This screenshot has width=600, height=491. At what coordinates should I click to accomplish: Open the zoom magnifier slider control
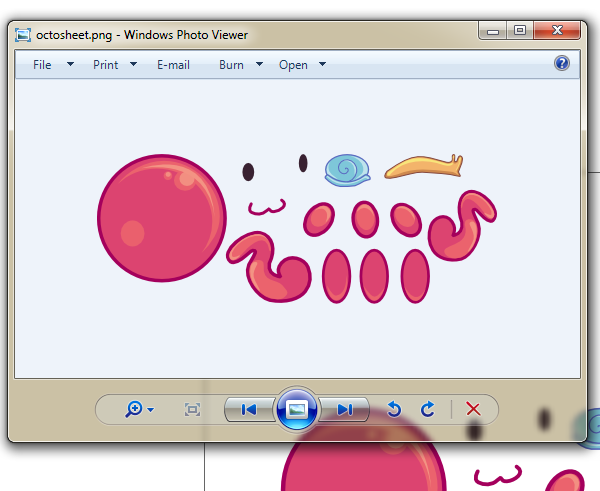coord(139,409)
